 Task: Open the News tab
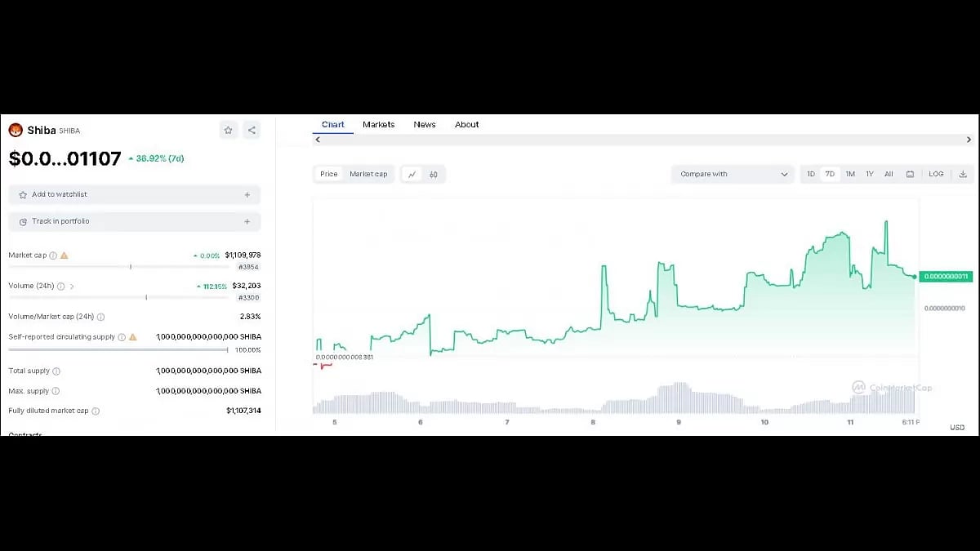[x=425, y=125]
